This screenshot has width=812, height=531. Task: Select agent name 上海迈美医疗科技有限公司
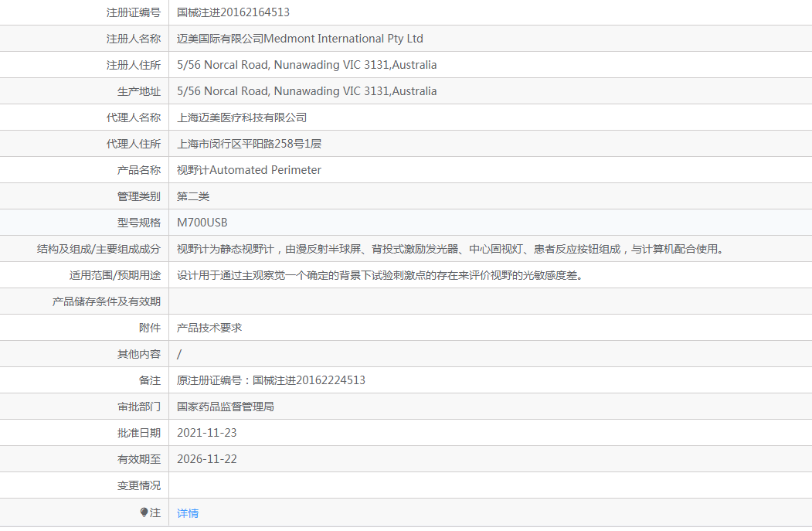[242, 117]
